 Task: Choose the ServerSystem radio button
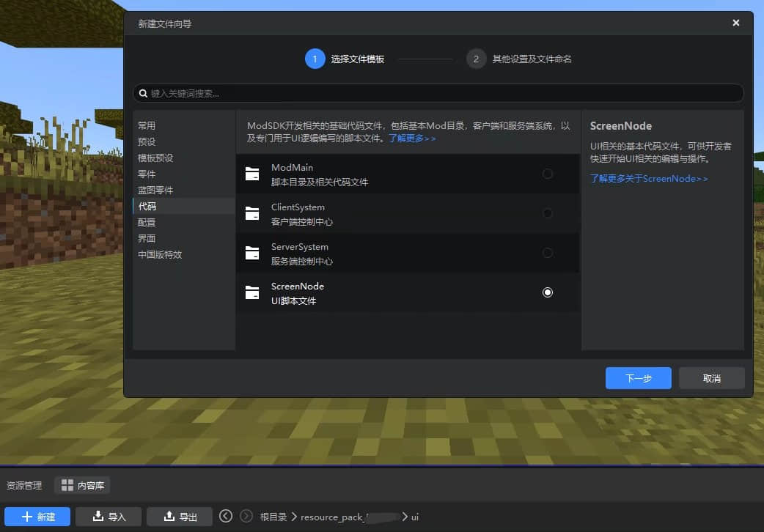click(547, 253)
